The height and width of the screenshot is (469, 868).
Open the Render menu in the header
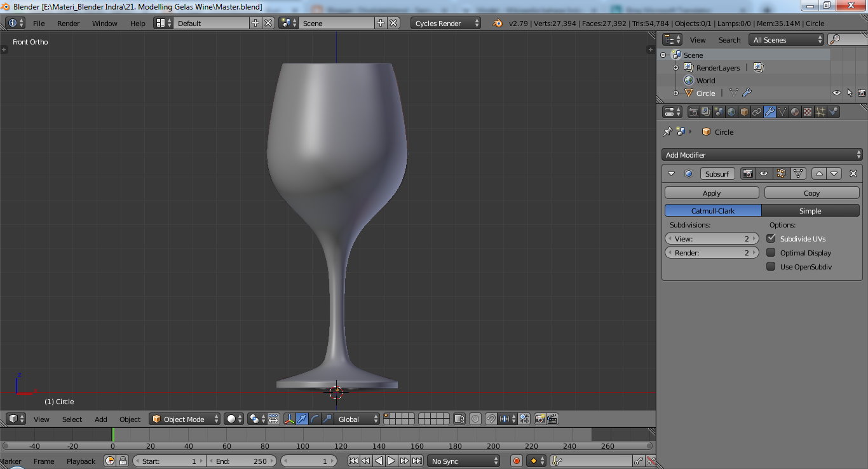click(x=68, y=23)
